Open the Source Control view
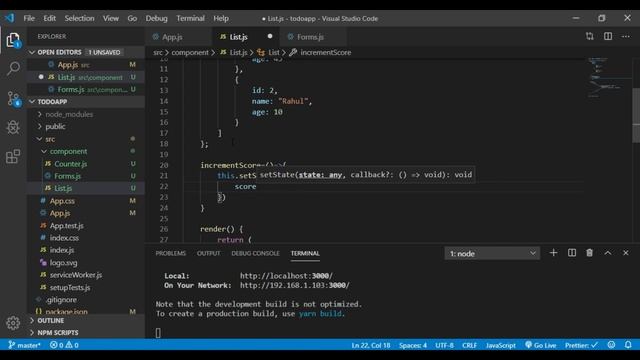The width and height of the screenshot is (640, 360). click(x=13, y=98)
